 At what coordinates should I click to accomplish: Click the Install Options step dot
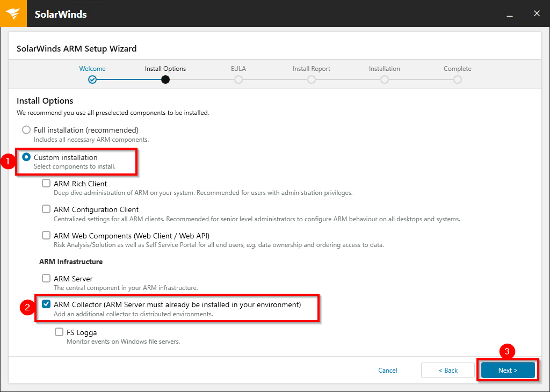165,79
